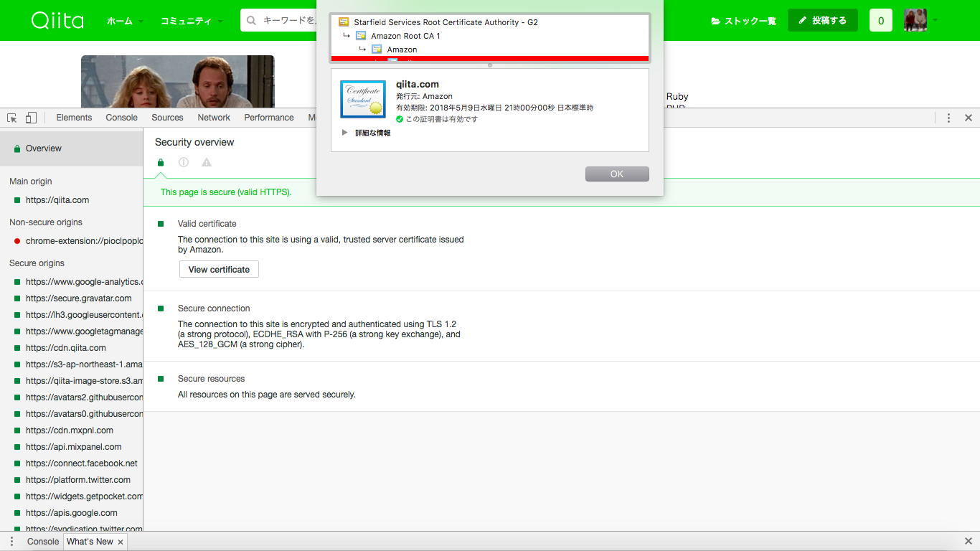Click the Qiita logo

click(x=57, y=21)
